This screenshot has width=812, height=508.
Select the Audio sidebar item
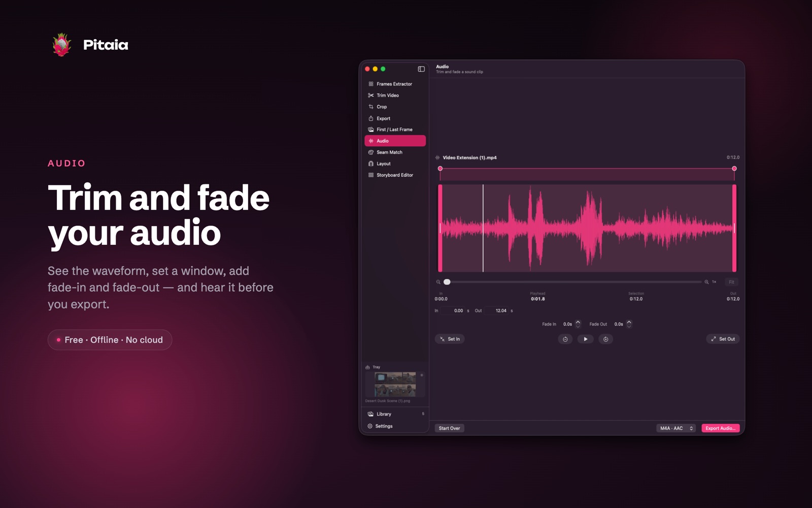point(395,141)
